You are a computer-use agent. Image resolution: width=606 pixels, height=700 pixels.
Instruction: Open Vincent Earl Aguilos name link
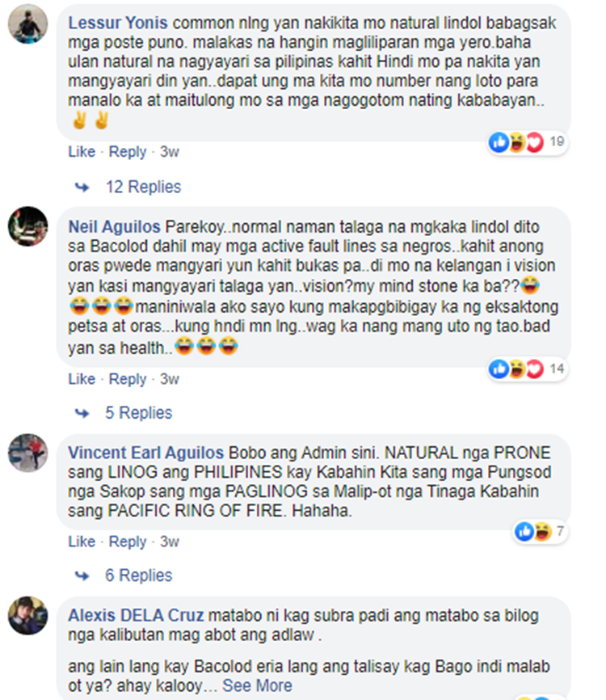(x=146, y=453)
